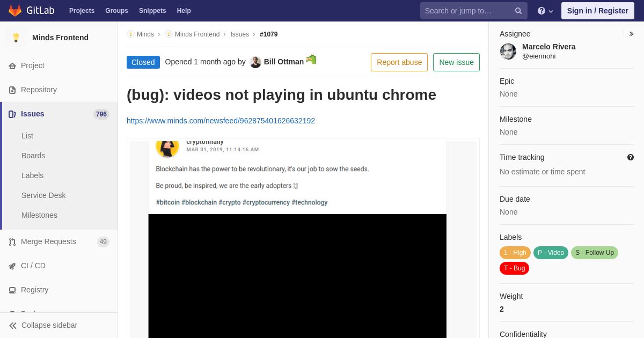644x338 pixels.
Task: Open the Repository sidebar item
Action: [x=59, y=90]
